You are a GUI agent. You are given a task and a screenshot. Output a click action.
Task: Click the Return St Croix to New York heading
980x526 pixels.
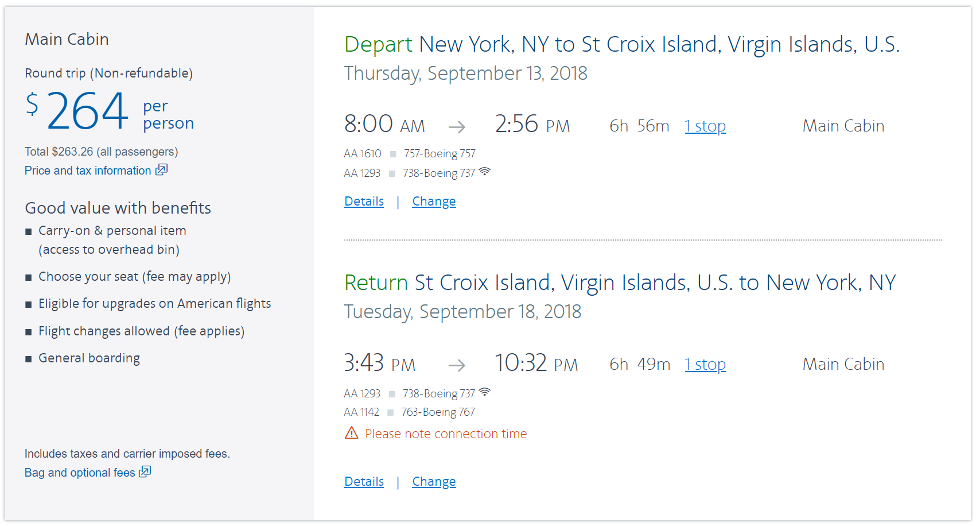point(620,283)
